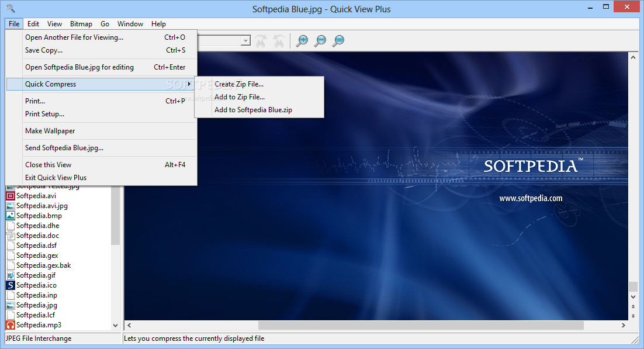The height and width of the screenshot is (349, 644).
Task: Click the Zoom Out magnifier icon
Action: [x=320, y=40]
